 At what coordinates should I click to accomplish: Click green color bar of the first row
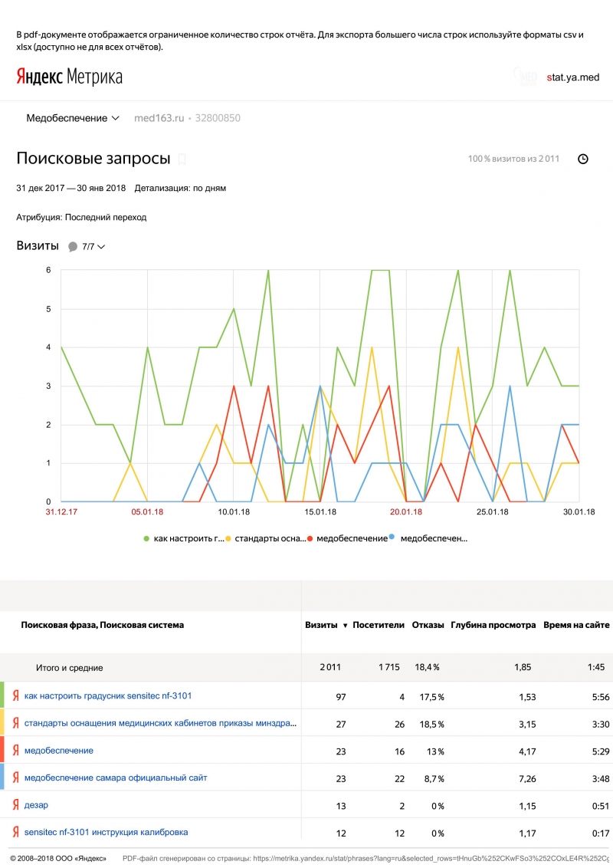click(x=2, y=695)
